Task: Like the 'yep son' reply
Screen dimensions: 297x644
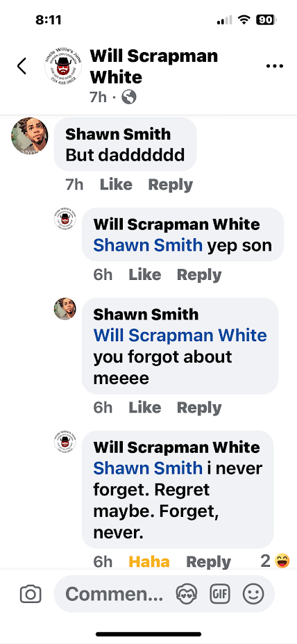Action: (x=145, y=275)
